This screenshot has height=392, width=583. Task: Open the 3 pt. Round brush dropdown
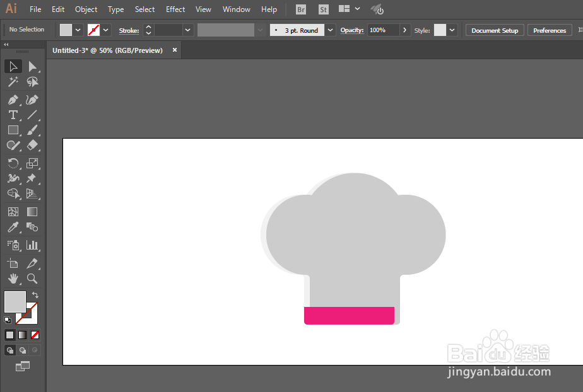click(x=330, y=30)
